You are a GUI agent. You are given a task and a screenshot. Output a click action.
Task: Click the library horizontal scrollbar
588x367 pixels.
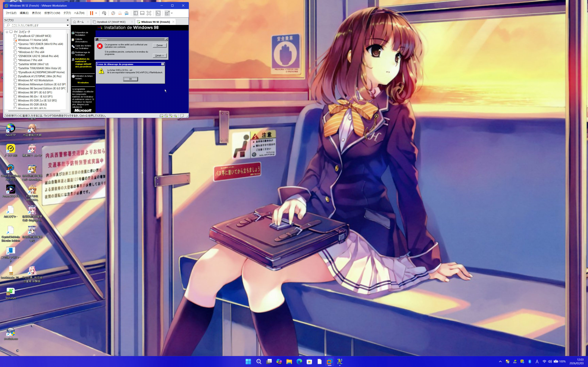tap(34, 111)
